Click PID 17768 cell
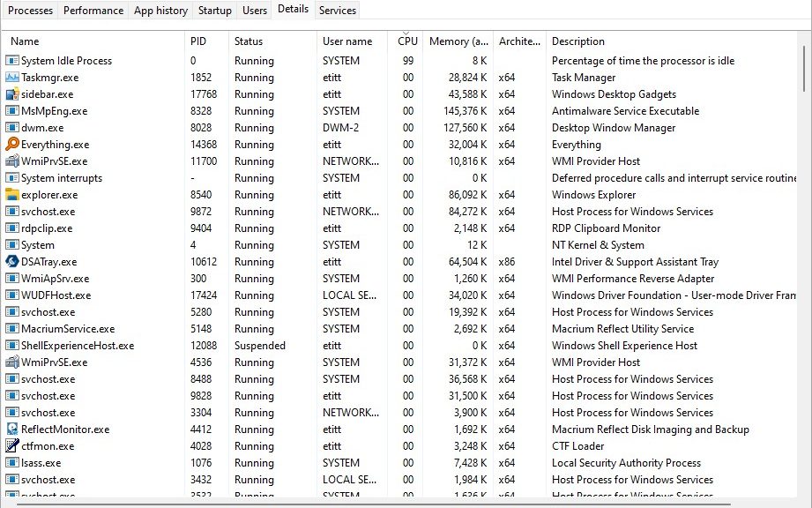This screenshot has width=812, height=508. (x=204, y=94)
